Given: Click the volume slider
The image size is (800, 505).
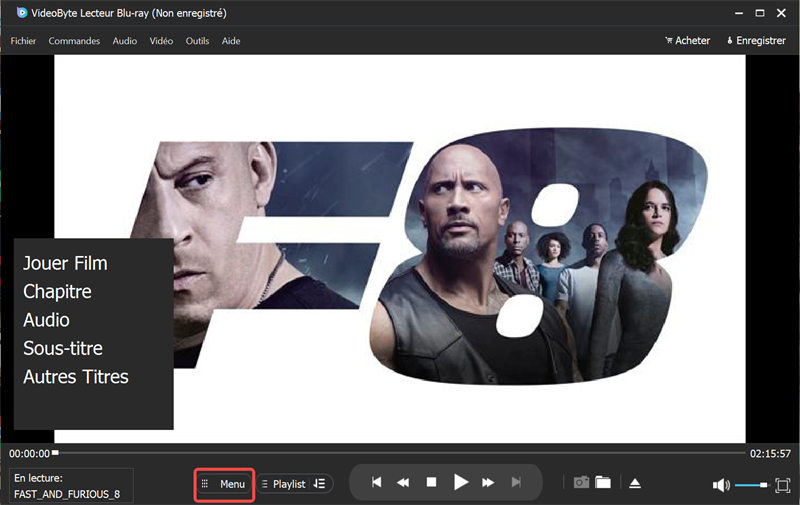Looking at the screenshot, I should (x=751, y=485).
